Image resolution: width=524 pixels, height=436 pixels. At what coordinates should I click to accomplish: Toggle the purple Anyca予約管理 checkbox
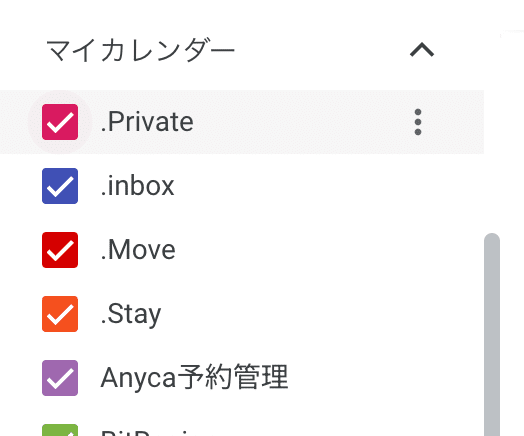[x=60, y=378]
